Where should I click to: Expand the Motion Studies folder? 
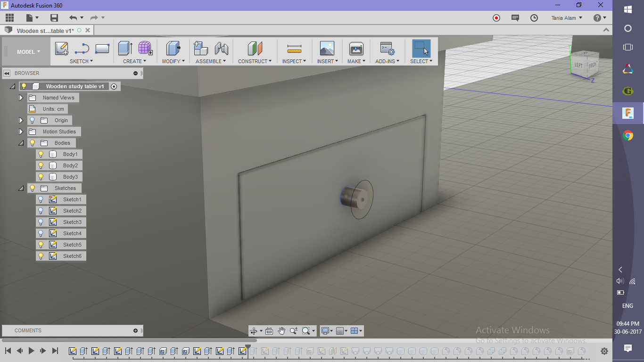(x=21, y=132)
